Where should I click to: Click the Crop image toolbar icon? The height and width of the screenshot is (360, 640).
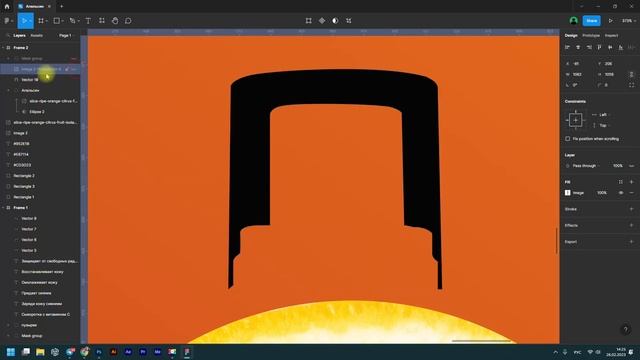point(349,21)
